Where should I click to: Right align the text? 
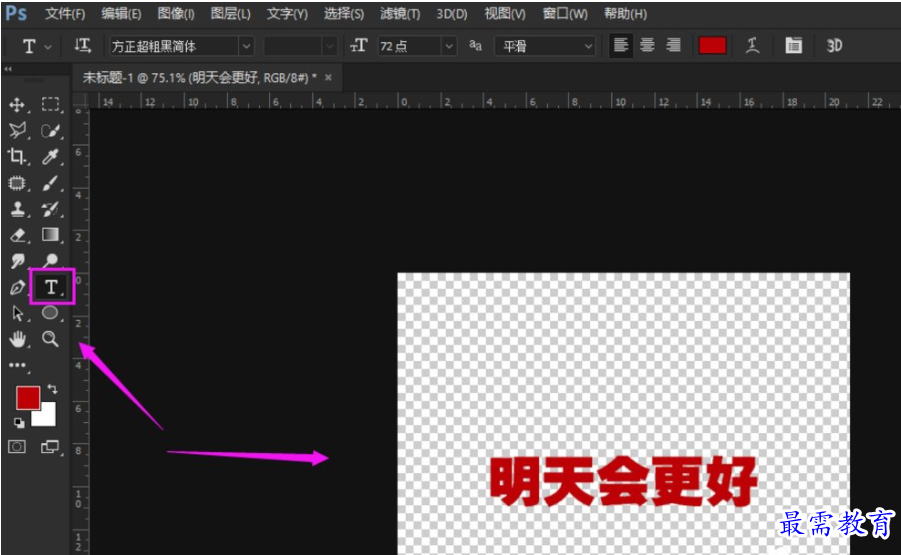pyautogui.click(x=673, y=45)
